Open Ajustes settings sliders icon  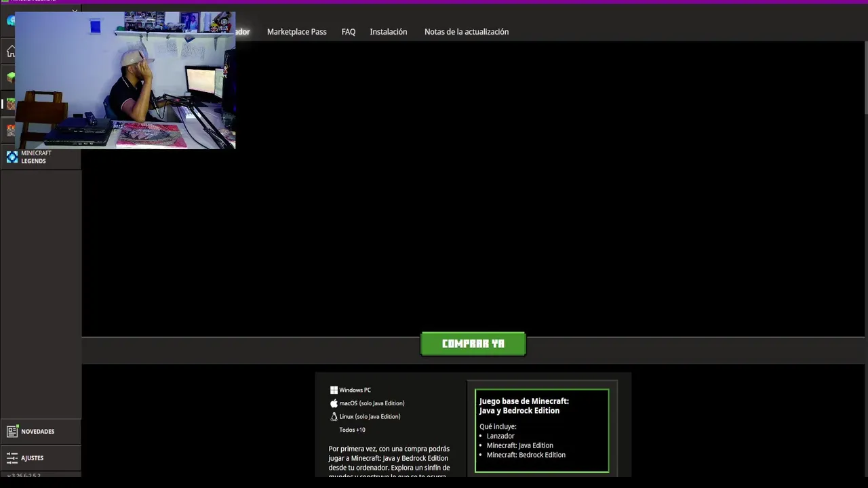click(12, 458)
